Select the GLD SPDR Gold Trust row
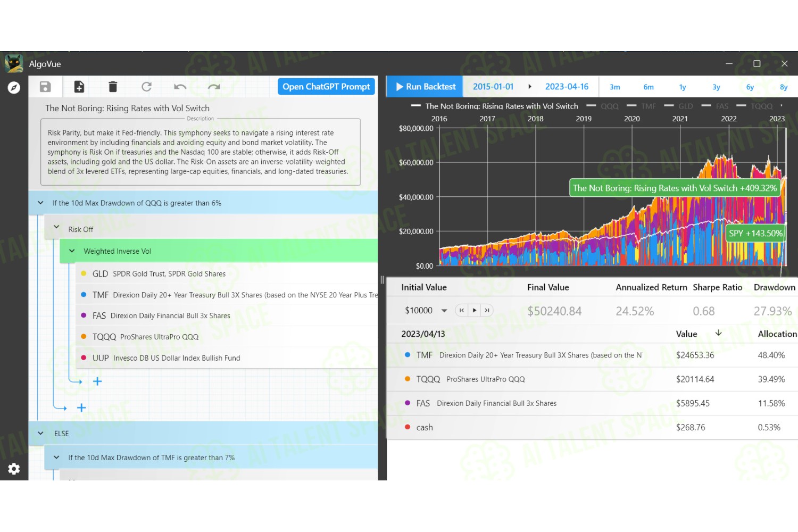The height and width of the screenshot is (532, 798). (x=227, y=273)
